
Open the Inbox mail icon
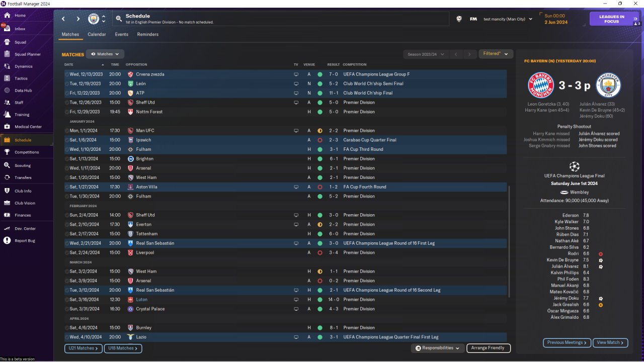(x=7, y=29)
